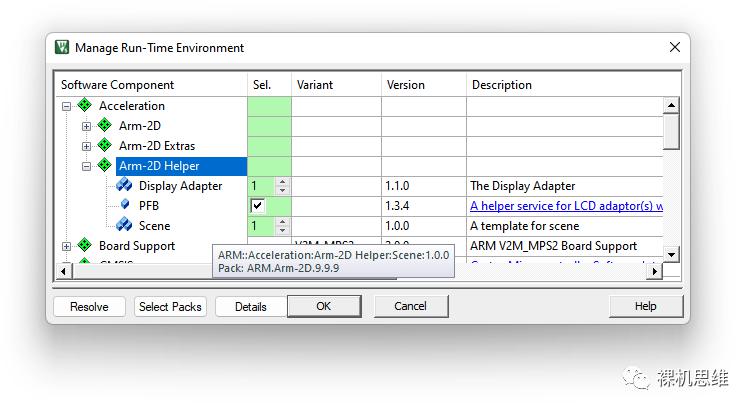Decrease the Scene instance count spinner
The width and height of the screenshot is (753, 411).
(x=282, y=230)
